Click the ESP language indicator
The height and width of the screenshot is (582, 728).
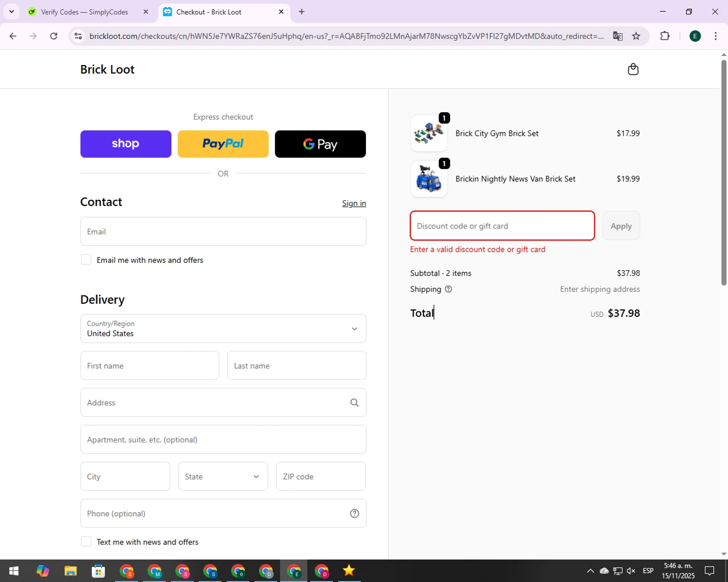[648, 571]
